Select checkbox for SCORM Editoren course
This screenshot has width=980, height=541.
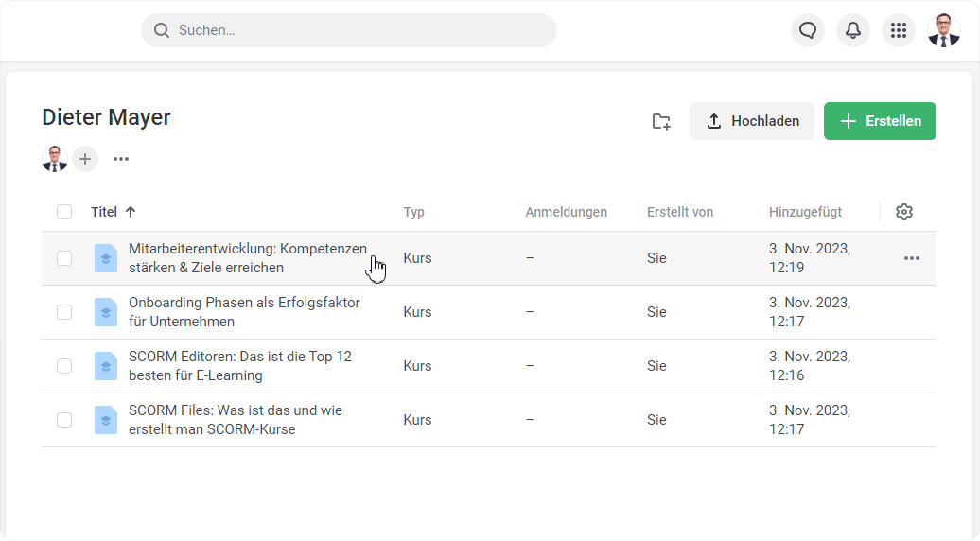64,366
